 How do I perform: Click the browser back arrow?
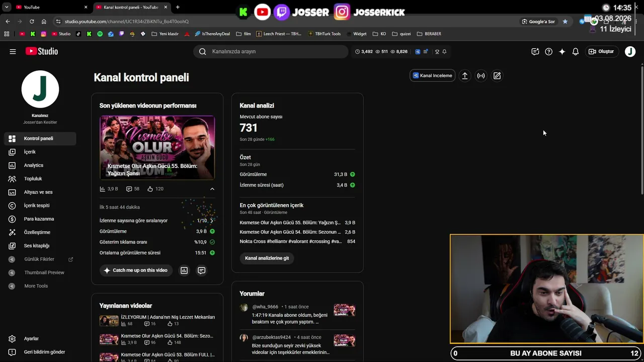[x=8, y=22]
